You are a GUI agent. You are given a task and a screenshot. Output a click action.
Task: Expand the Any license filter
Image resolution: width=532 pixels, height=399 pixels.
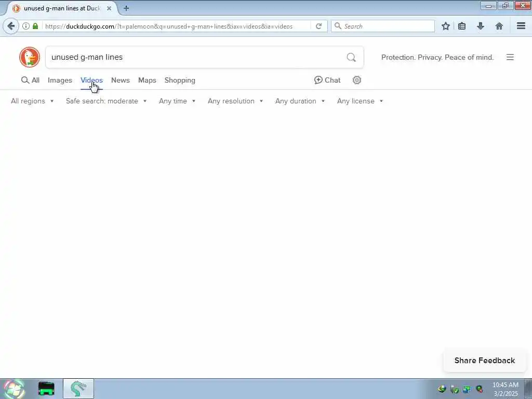tap(360, 101)
